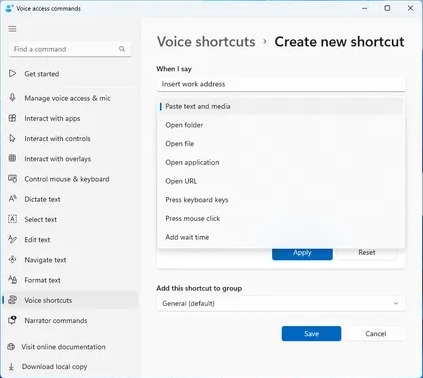Click the Save button
The height and width of the screenshot is (378, 423).
311,334
